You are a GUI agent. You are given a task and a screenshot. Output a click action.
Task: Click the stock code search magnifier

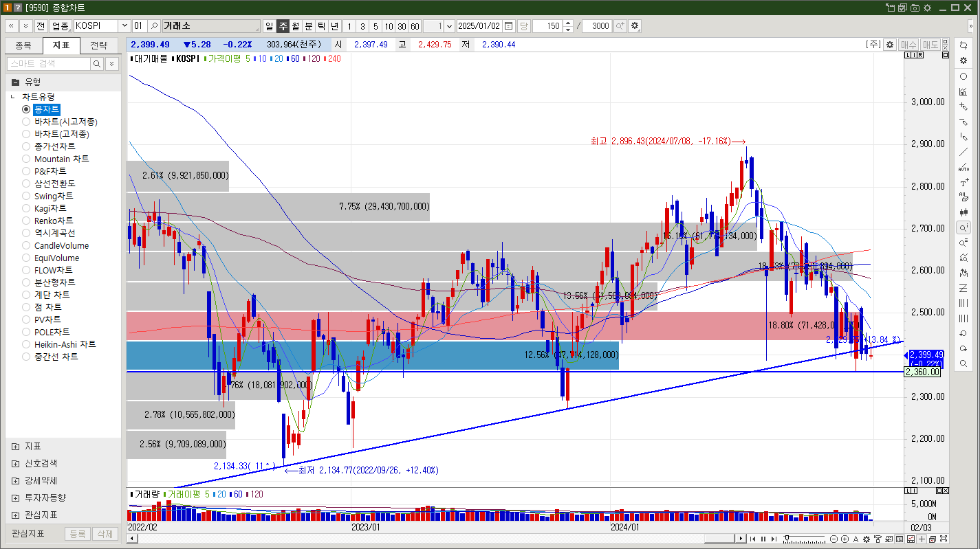tap(155, 26)
